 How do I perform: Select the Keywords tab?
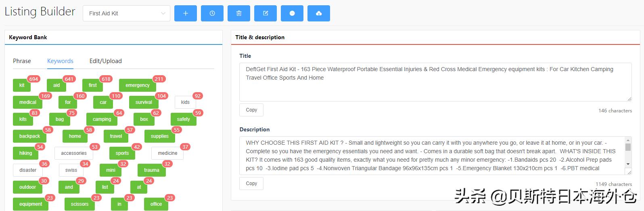coord(60,61)
